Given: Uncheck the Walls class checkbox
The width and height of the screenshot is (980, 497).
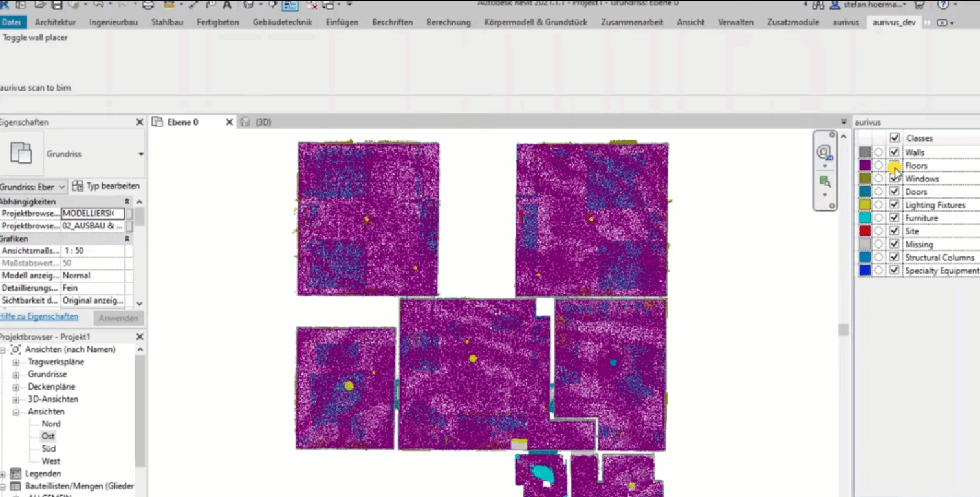Looking at the screenshot, I should coord(895,153).
